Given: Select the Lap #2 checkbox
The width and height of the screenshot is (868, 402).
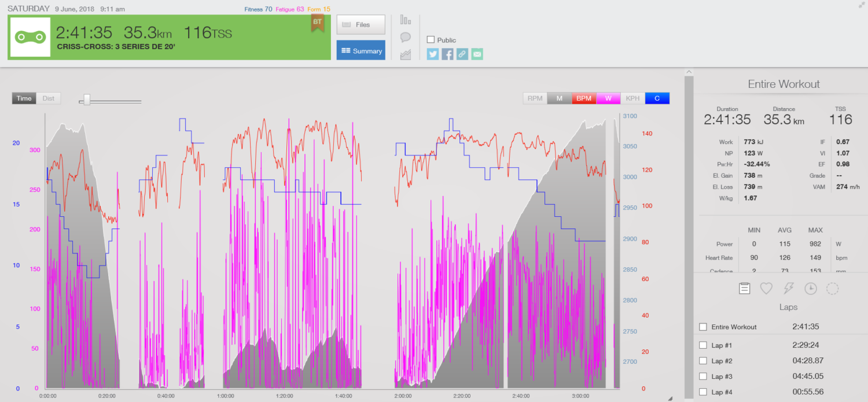Looking at the screenshot, I should pyautogui.click(x=703, y=361).
